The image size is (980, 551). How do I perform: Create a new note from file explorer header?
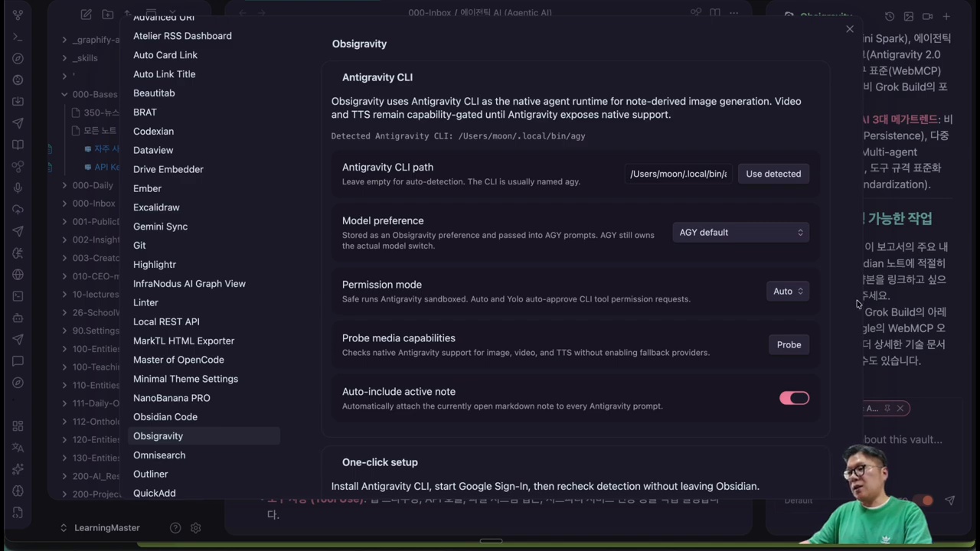tap(86, 15)
